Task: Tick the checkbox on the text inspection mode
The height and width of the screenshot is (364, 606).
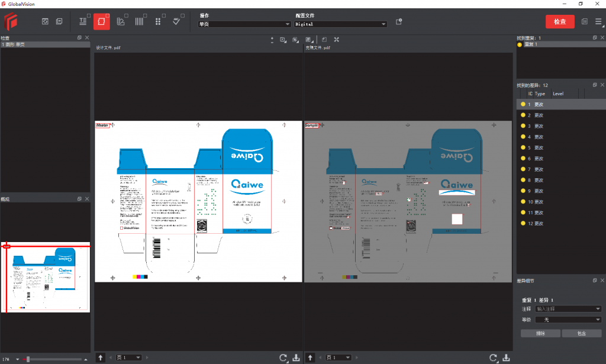Action: (89, 16)
